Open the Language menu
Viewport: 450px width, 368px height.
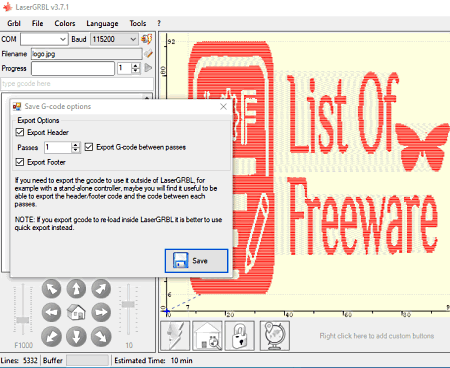tap(102, 23)
